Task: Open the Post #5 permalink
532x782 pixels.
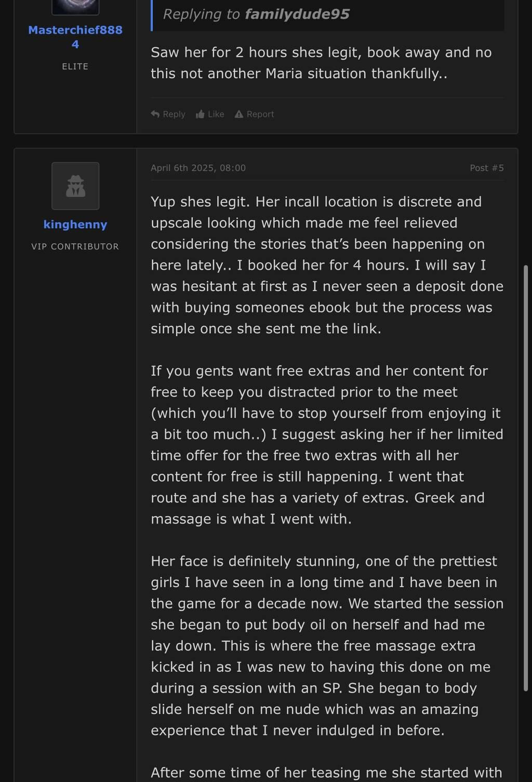Action: pyautogui.click(x=486, y=168)
